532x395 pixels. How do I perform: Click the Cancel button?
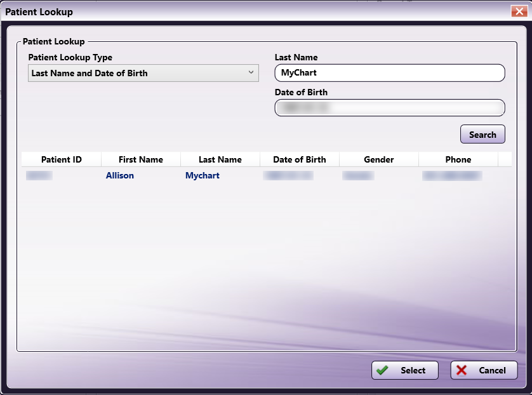point(484,370)
